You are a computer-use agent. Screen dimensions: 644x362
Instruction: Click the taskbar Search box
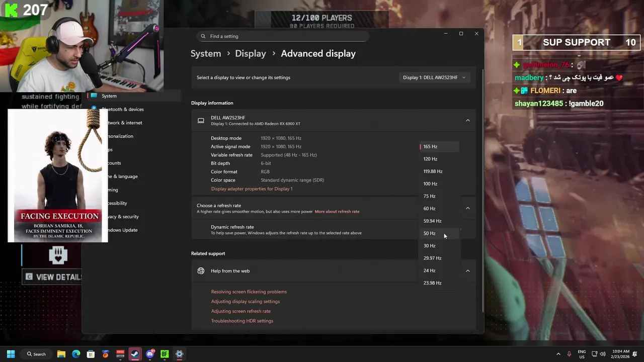pos(36,354)
